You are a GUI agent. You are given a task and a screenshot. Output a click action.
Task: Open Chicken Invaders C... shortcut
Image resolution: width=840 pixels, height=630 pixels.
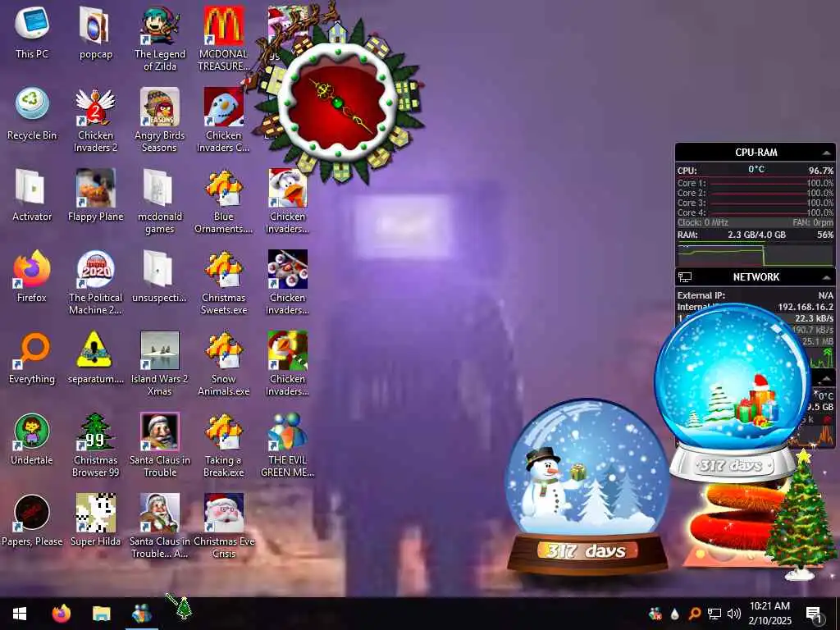223,119
